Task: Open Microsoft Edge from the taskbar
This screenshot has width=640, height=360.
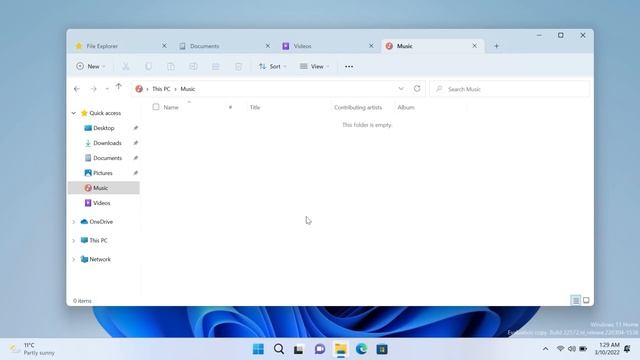Action: coord(361,349)
